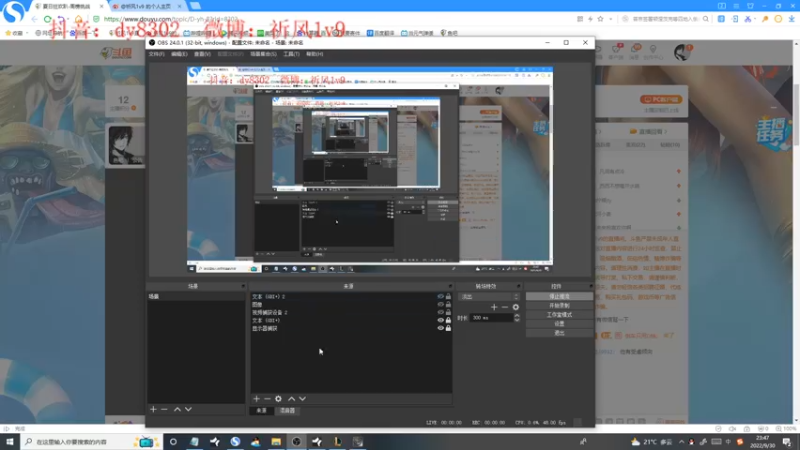Open the Windows Start menu
Image resolution: width=800 pixels, height=450 pixels.
[x=9, y=442]
